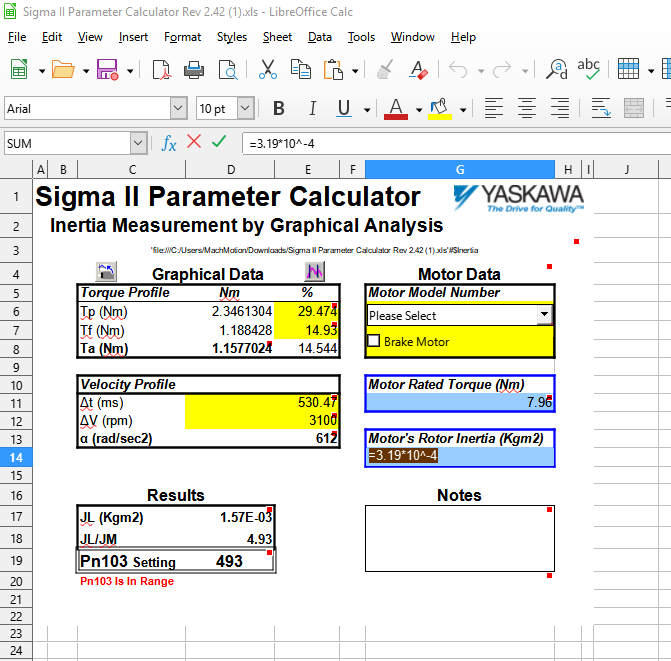Click the Tp percent value 29.474
The image size is (671, 661).
click(307, 311)
